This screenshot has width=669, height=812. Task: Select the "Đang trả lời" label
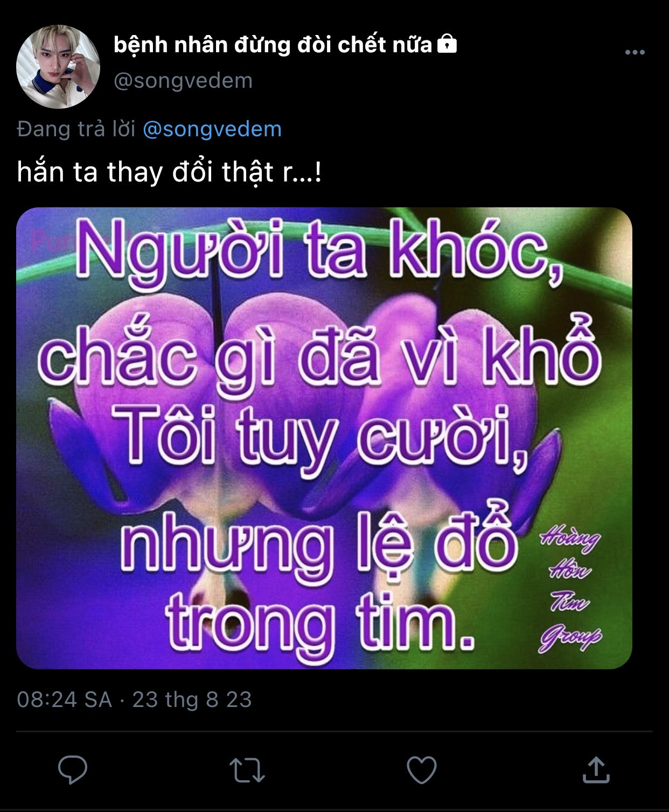(x=76, y=129)
